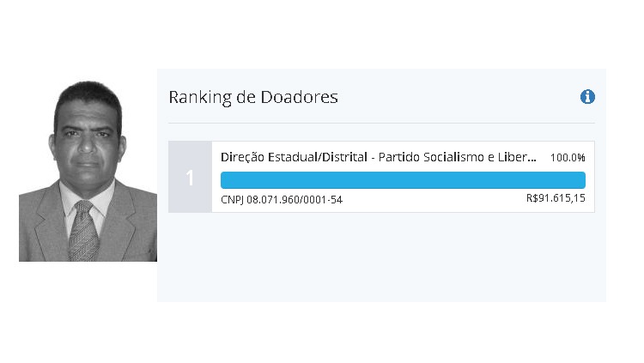Click the word Ranking in the heading
644x363 pixels.
tap(199, 97)
